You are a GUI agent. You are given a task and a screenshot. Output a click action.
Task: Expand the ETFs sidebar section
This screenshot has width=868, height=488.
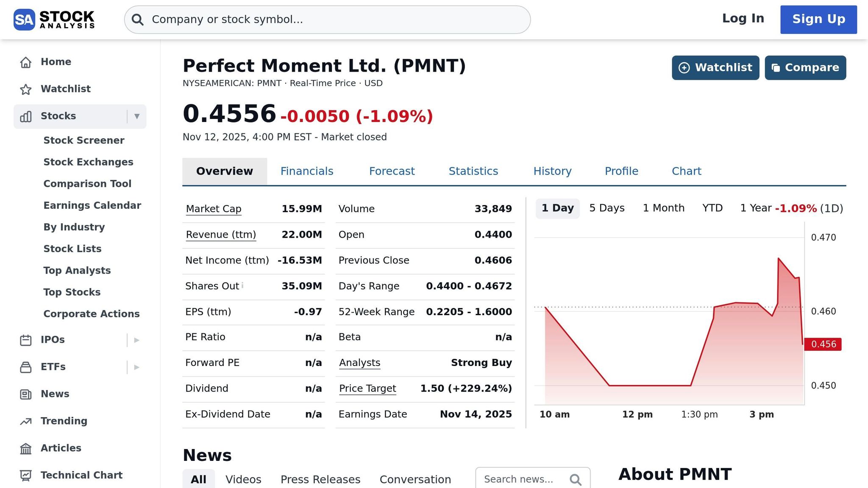click(x=136, y=367)
